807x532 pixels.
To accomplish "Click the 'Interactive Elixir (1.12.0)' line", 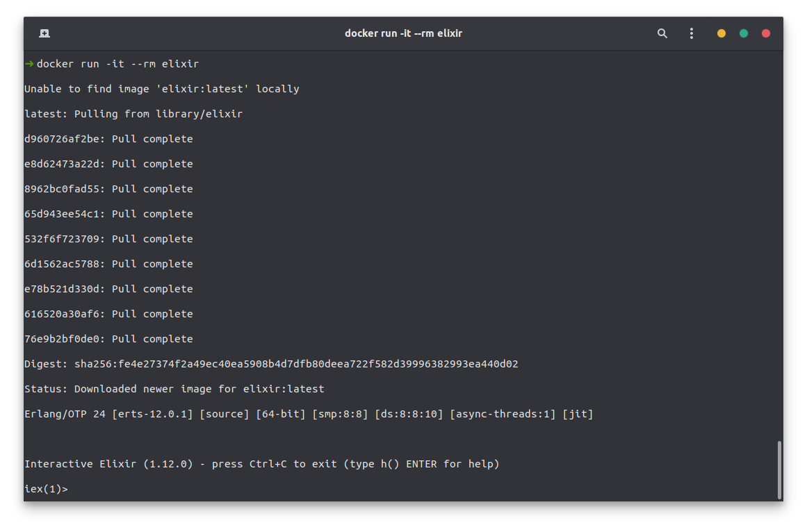I will pos(262,464).
